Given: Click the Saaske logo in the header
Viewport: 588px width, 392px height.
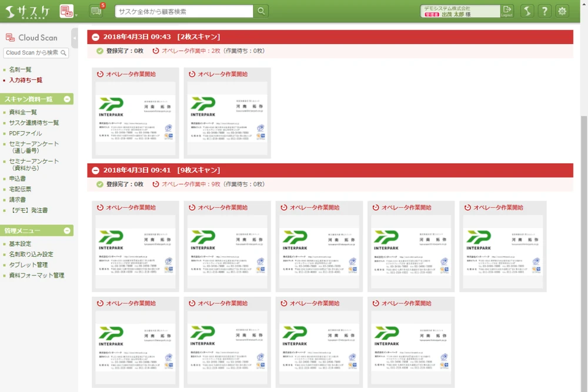Looking at the screenshot, I should 28,11.
